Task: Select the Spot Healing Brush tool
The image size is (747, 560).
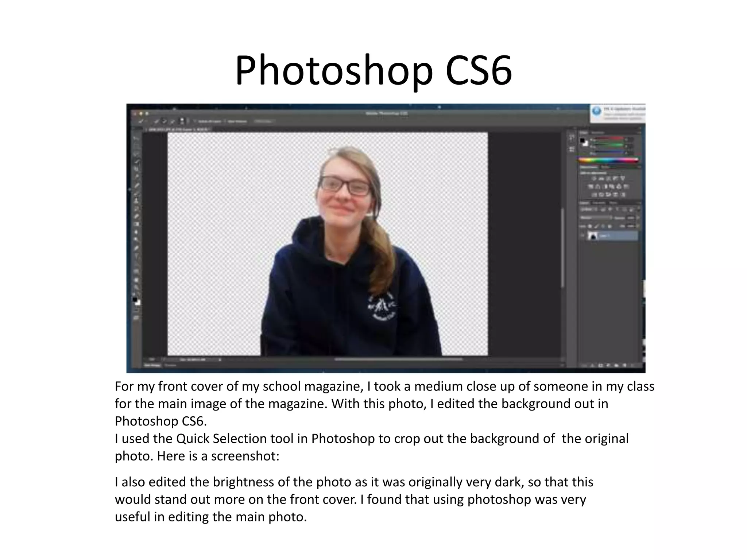Action: pos(137,185)
